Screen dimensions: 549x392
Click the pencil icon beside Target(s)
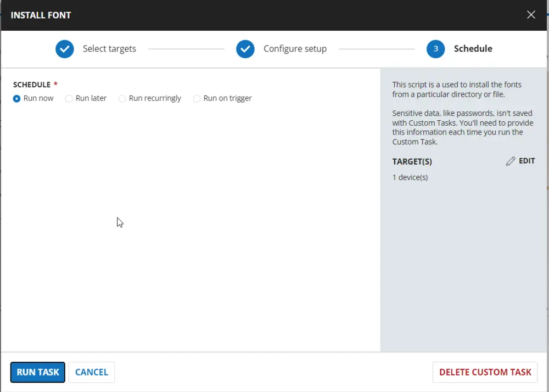[x=511, y=161]
